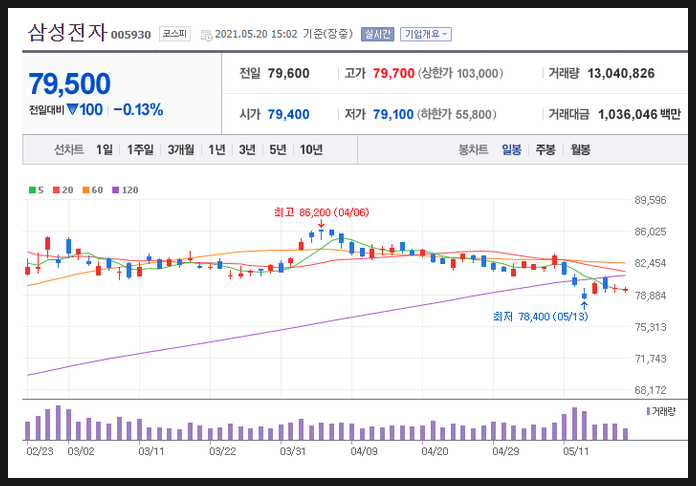Click the 02/23 date axis label
The width and height of the screenshot is (696, 486).
(x=40, y=451)
